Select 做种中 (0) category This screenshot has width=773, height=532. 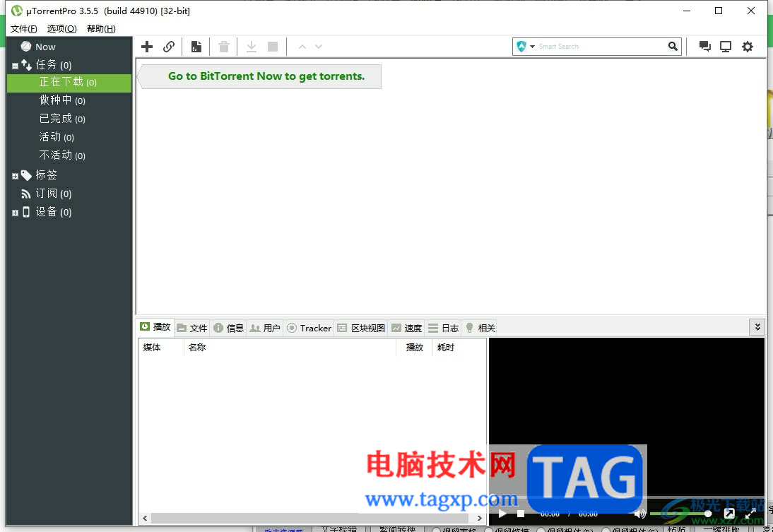point(62,100)
